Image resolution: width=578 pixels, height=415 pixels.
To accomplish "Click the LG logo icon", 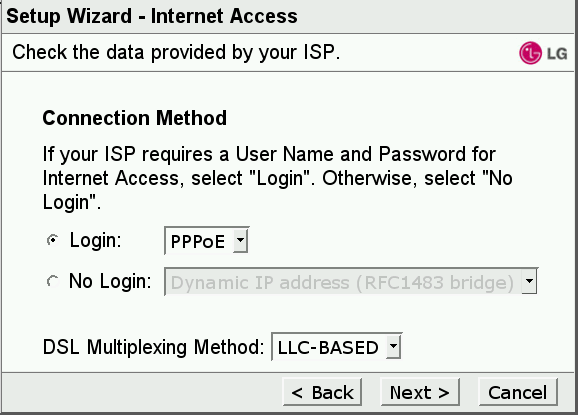I will (x=530, y=53).
